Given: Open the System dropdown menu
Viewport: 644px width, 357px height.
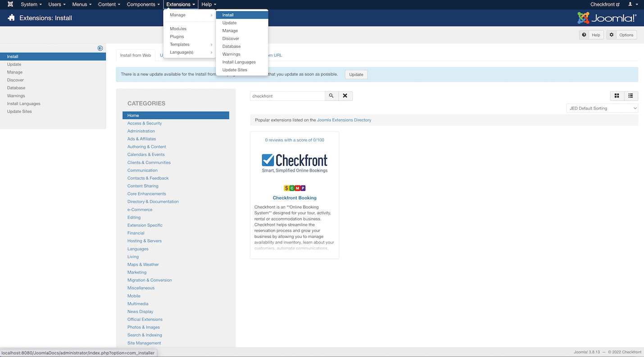Looking at the screenshot, I should click(31, 5).
